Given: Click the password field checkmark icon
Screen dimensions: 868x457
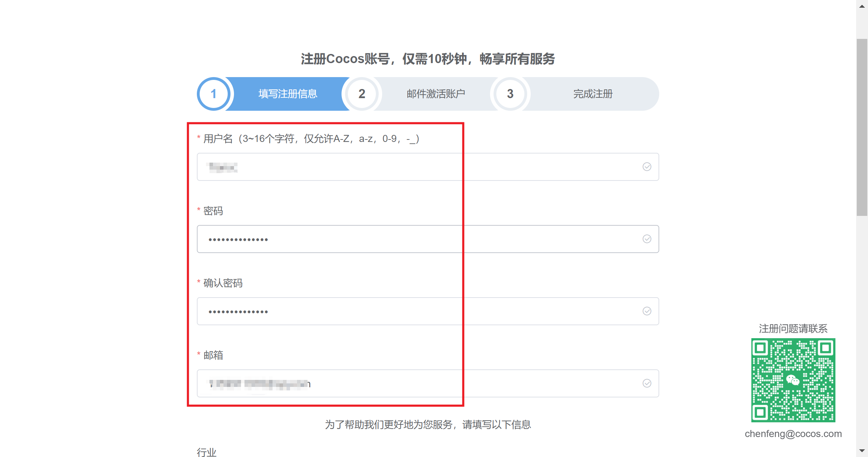Looking at the screenshot, I should click(647, 239).
